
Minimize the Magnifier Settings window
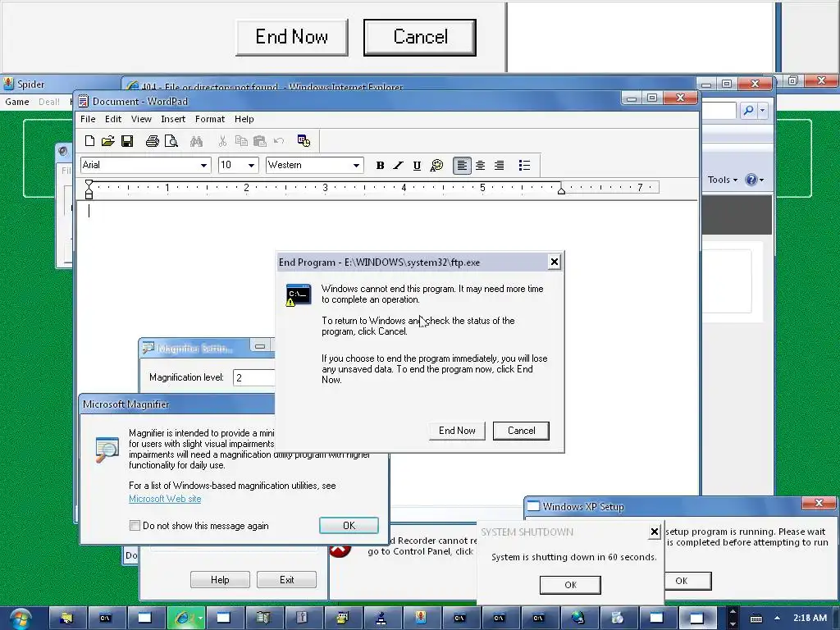[x=260, y=346]
